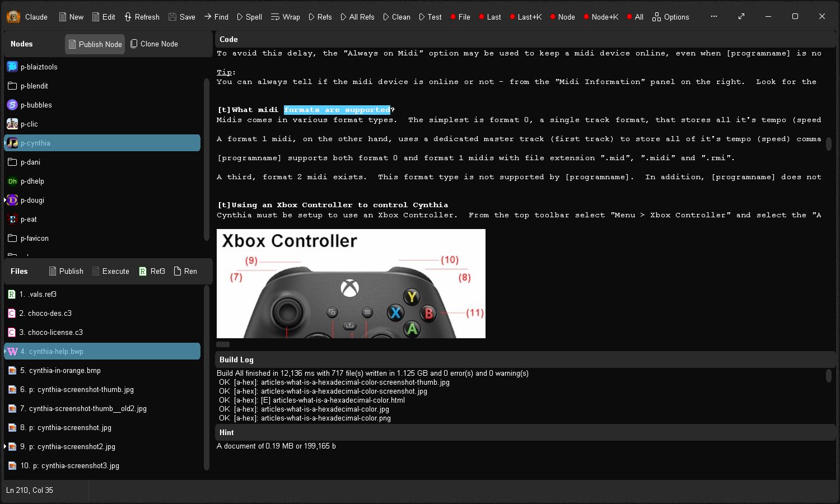Image resolution: width=840 pixels, height=504 pixels.
Task: Click the Publish Node button
Action: [x=95, y=44]
